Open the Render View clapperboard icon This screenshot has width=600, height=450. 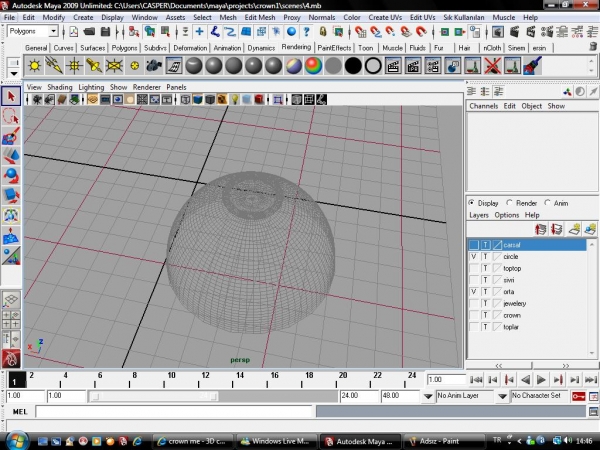tap(393, 66)
